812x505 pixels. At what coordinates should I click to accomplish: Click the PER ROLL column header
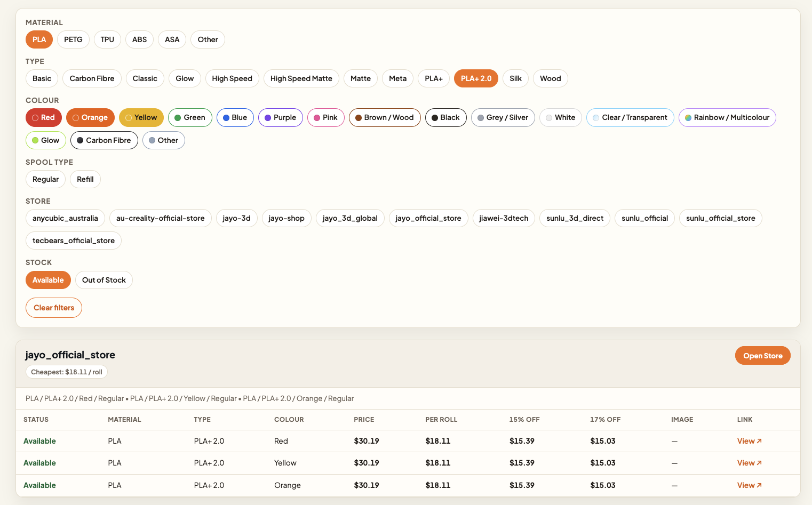pos(441,420)
